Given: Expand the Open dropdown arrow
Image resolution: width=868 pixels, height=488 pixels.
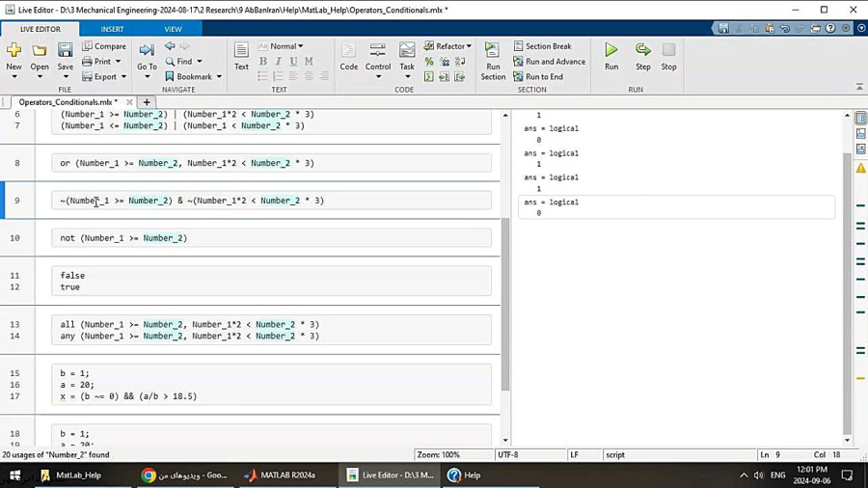Looking at the screenshot, I should 40,77.
